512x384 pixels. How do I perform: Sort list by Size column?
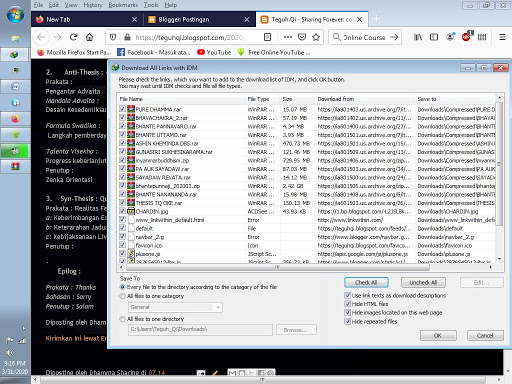[x=297, y=99]
